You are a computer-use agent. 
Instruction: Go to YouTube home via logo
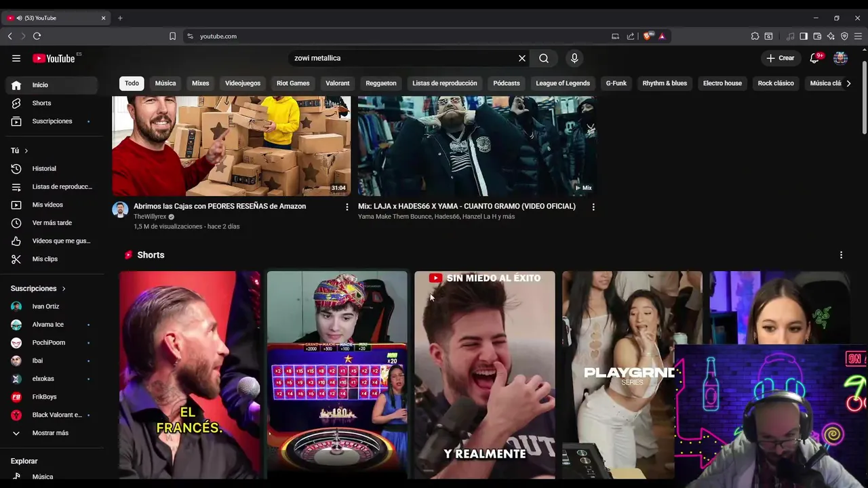pos(54,58)
